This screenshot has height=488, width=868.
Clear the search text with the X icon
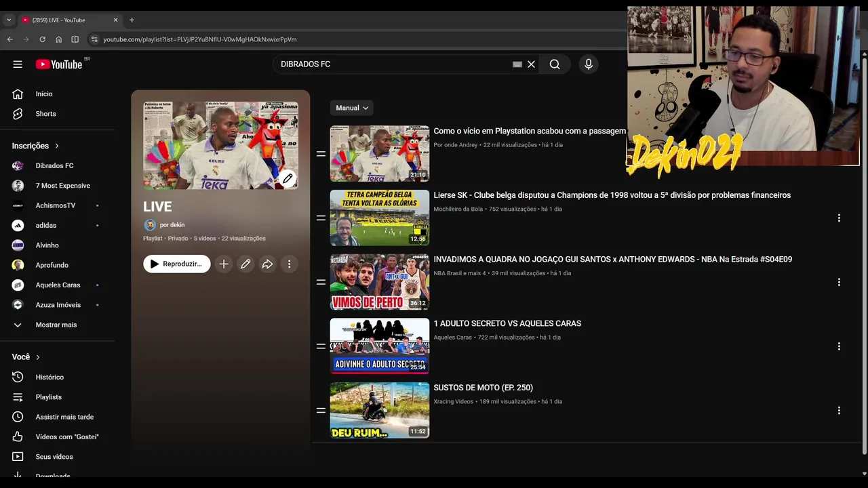pos(531,64)
